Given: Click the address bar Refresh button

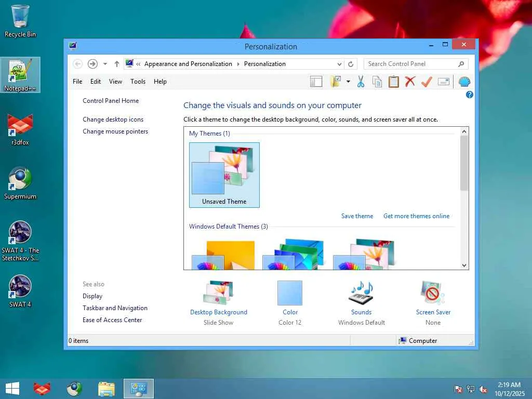Looking at the screenshot, I should [351, 64].
